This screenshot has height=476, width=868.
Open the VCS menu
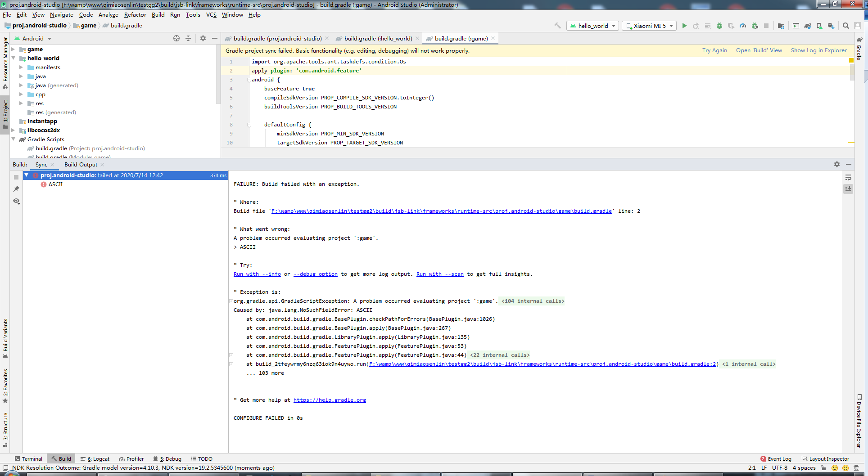coord(211,15)
